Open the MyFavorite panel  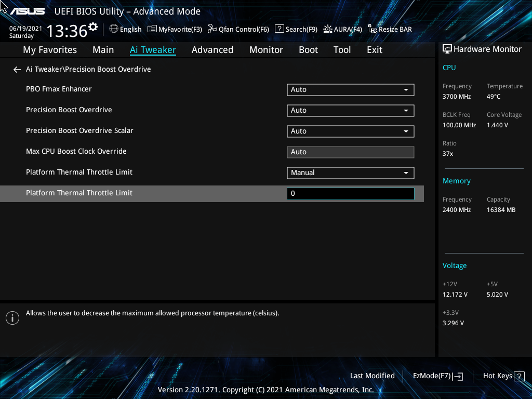pyautogui.click(x=175, y=29)
